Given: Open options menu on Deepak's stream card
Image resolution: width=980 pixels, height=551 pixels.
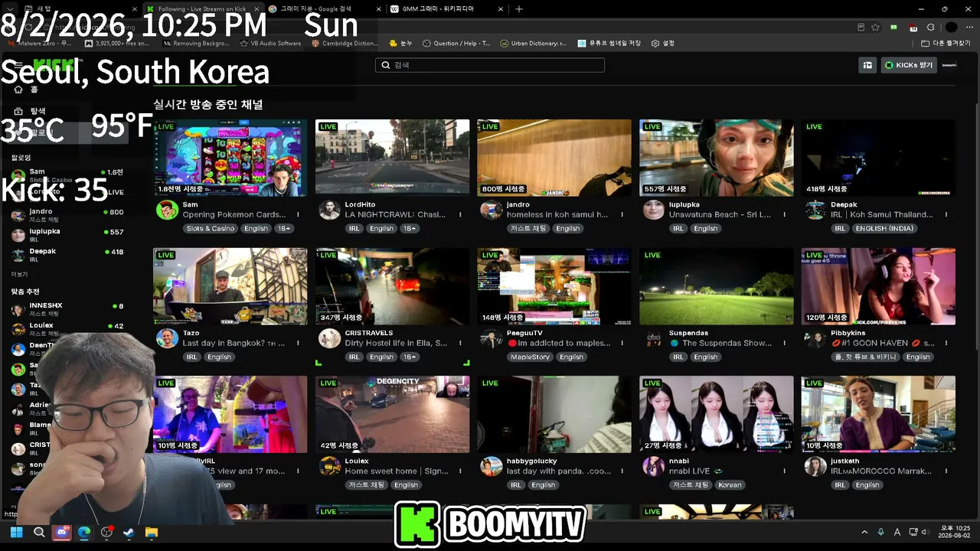Looking at the screenshot, I should [x=946, y=215].
